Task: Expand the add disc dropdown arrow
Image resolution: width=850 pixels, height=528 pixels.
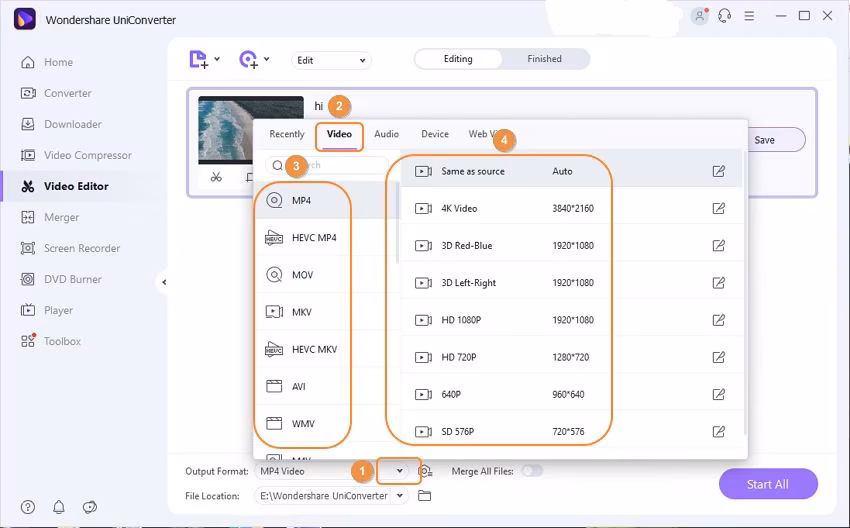Action: (267, 59)
